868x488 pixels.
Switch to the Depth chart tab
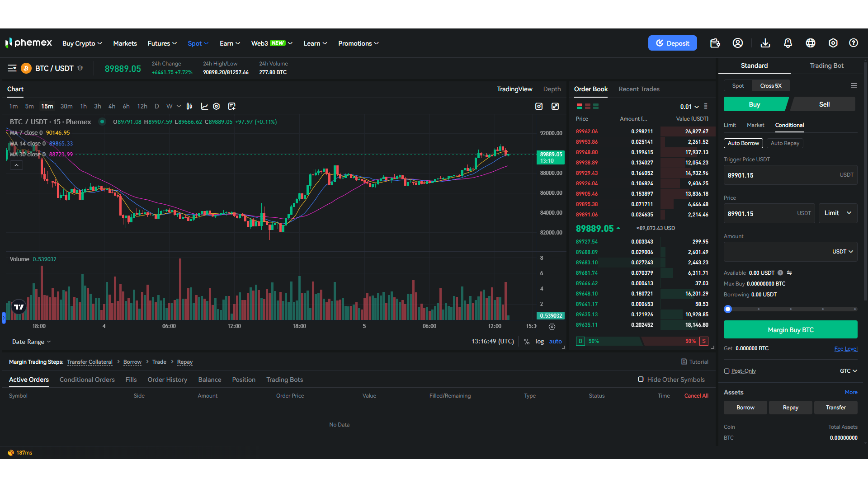[x=552, y=89]
